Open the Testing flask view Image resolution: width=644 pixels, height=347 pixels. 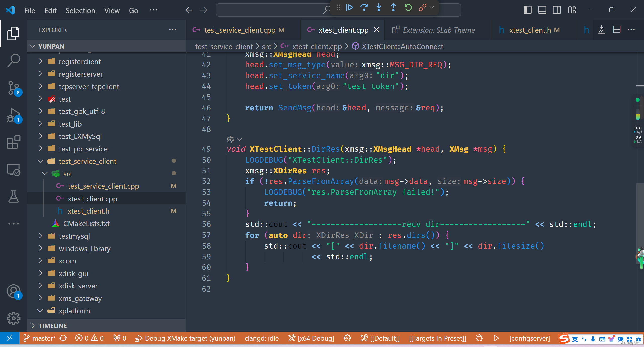click(13, 197)
